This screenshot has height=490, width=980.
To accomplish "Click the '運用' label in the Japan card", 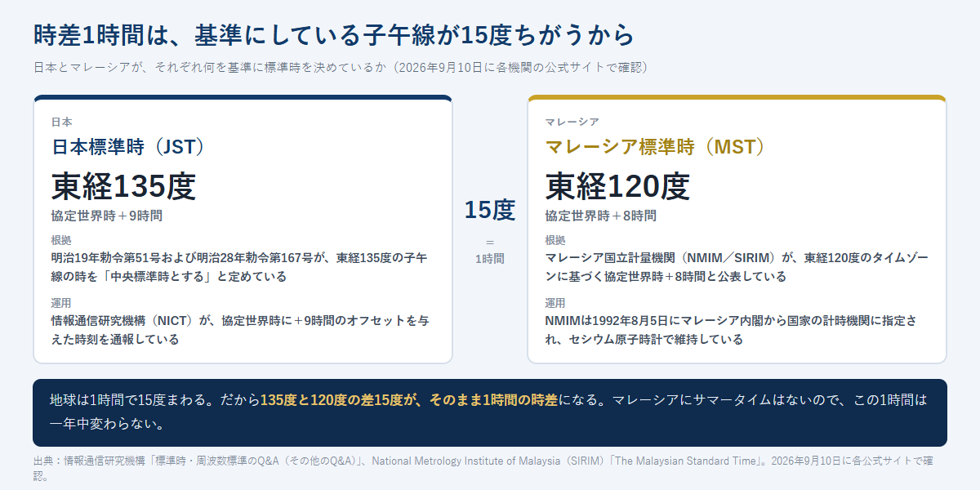I will pos(61,303).
